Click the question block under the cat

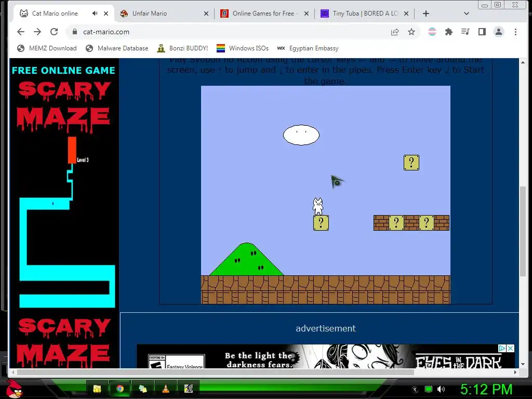click(321, 223)
